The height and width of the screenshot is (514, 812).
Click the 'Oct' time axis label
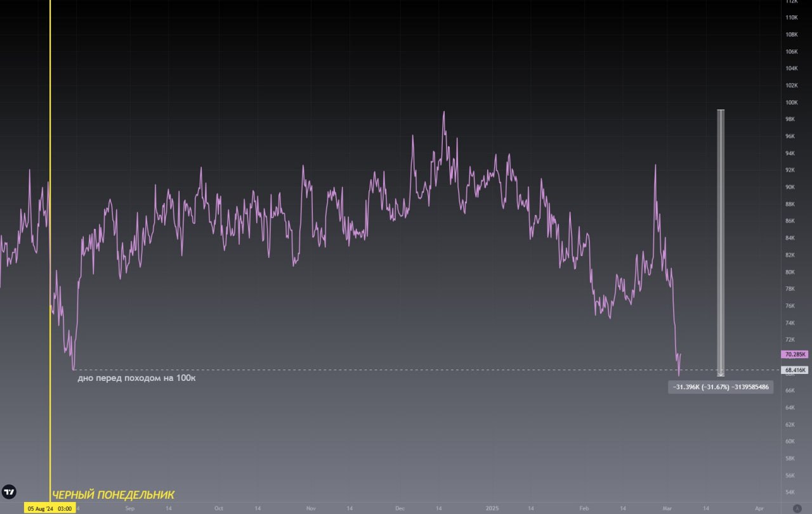[x=218, y=508]
